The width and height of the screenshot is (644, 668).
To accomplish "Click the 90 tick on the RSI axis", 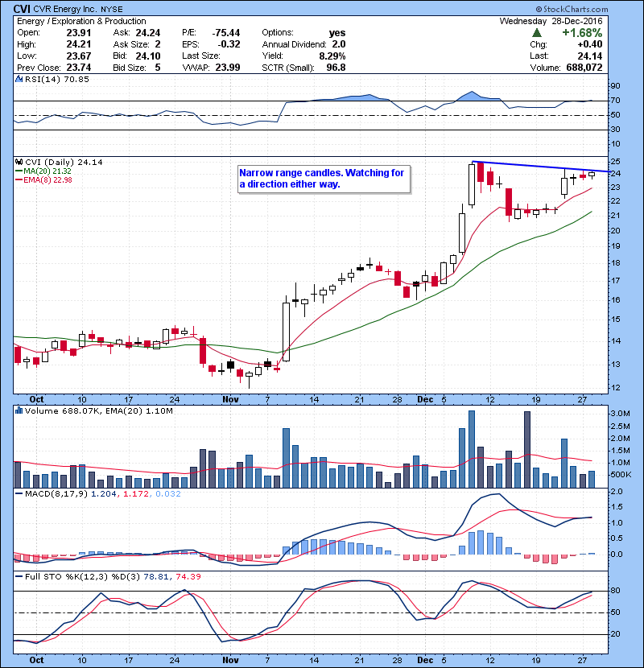I will pos(615,85).
